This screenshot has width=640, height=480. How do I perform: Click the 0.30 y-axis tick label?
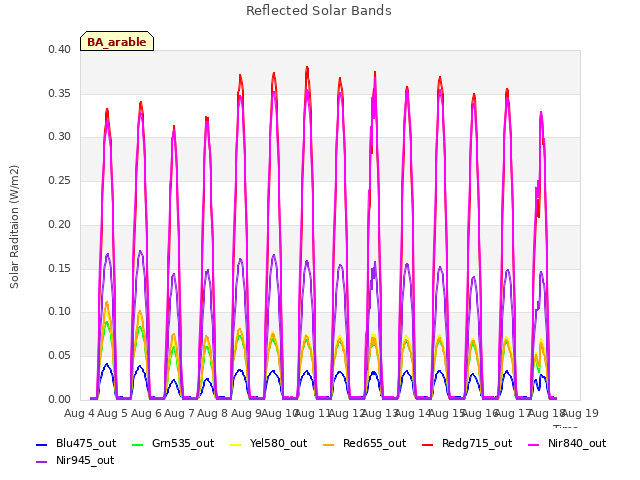coord(60,136)
